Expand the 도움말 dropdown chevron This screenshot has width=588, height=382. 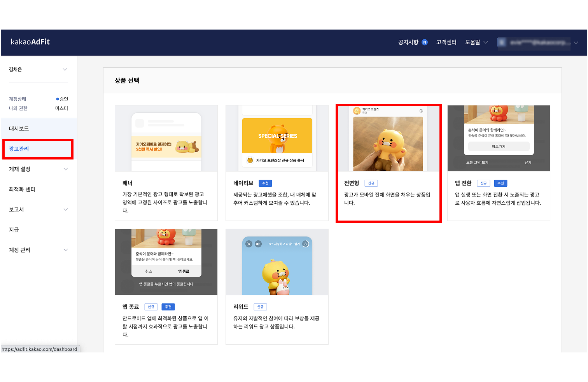486,42
